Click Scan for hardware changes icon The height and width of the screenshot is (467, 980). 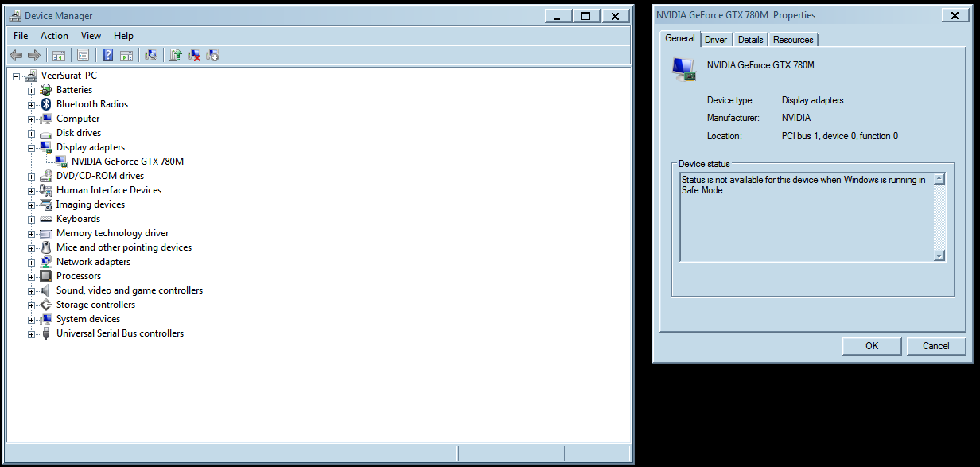pyautogui.click(x=150, y=55)
